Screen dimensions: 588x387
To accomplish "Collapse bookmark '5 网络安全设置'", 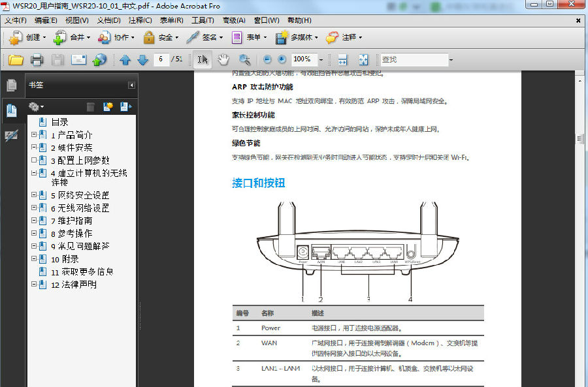I will click(34, 194).
